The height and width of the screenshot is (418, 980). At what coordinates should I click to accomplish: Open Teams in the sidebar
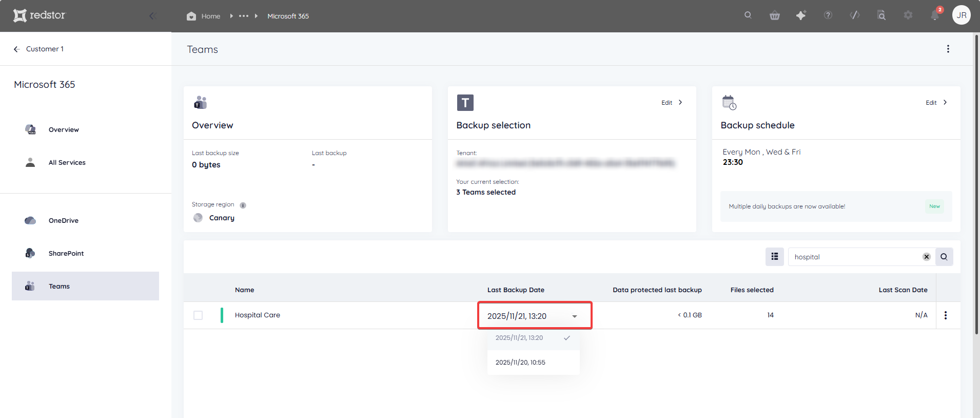click(x=85, y=286)
